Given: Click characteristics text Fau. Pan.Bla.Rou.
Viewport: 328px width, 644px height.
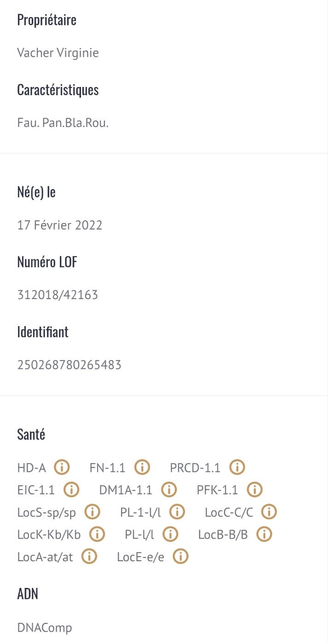Looking at the screenshot, I should [x=63, y=123].
